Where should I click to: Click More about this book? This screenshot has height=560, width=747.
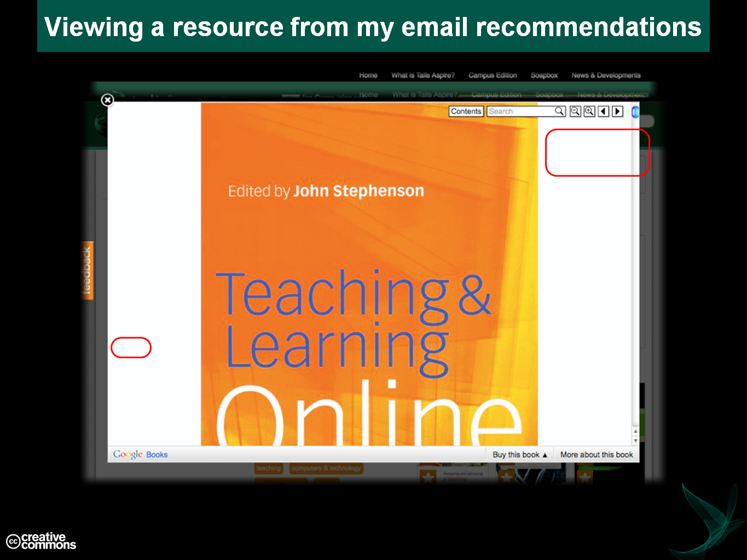pos(597,454)
